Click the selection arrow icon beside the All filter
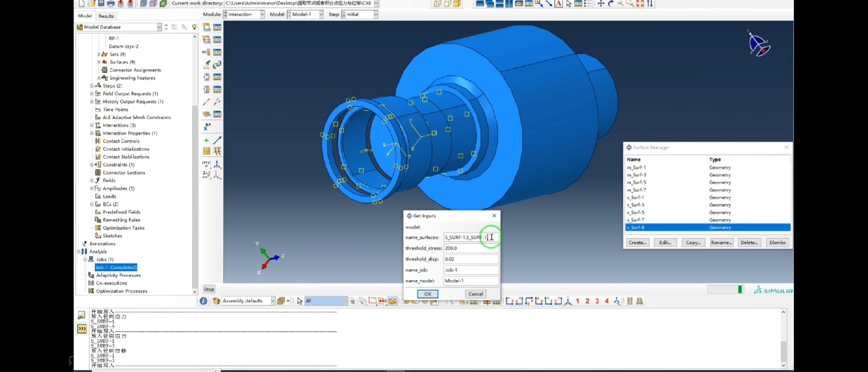 pyautogui.click(x=300, y=301)
